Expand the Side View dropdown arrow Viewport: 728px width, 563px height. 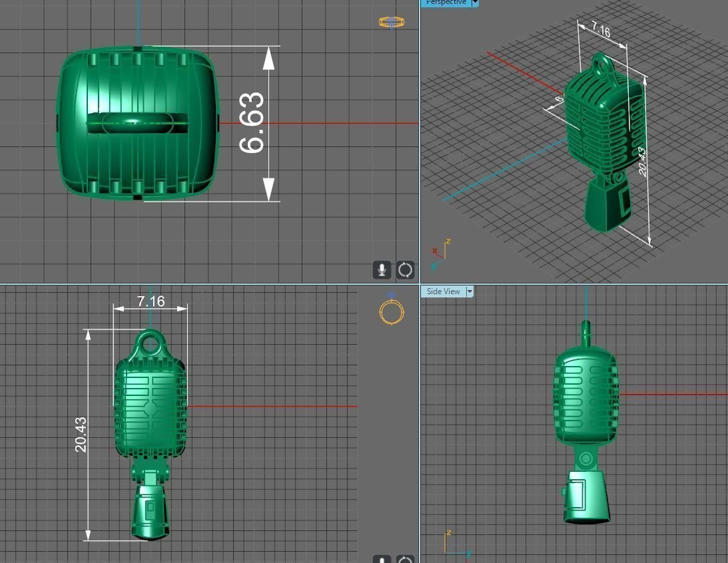tap(470, 291)
